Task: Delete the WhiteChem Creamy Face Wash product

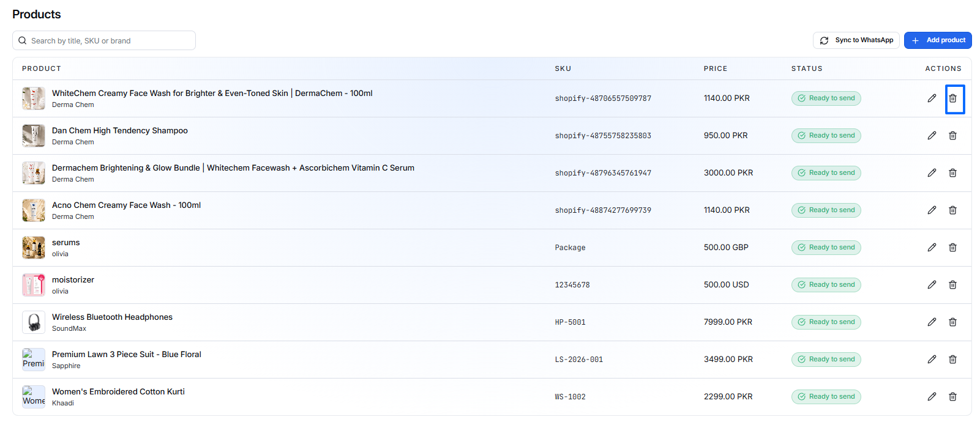Action: click(953, 98)
